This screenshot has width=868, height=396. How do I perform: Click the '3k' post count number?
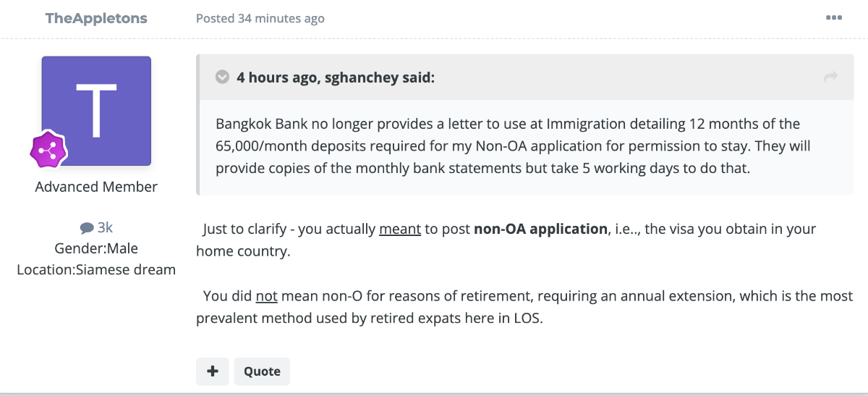(x=105, y=228)
